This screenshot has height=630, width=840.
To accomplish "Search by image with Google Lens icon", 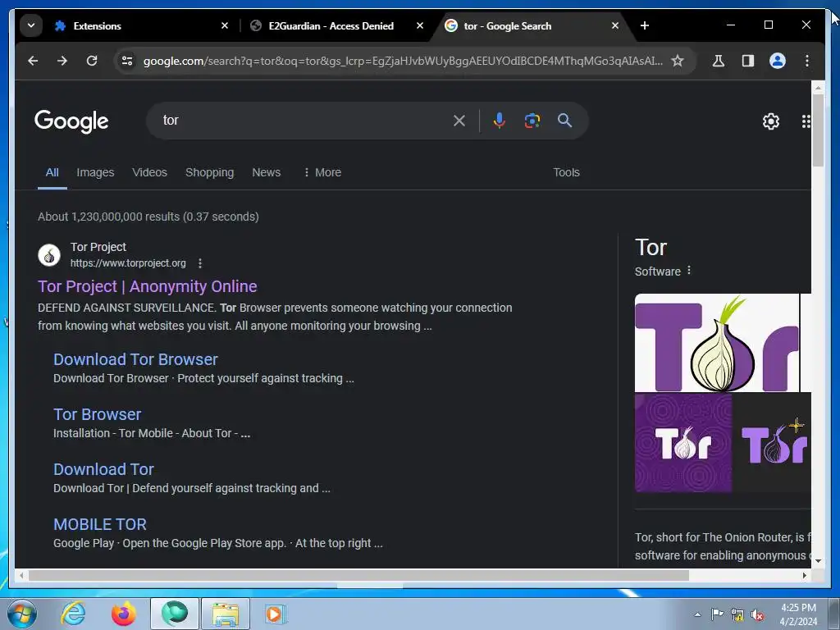I will coord(532,121).
